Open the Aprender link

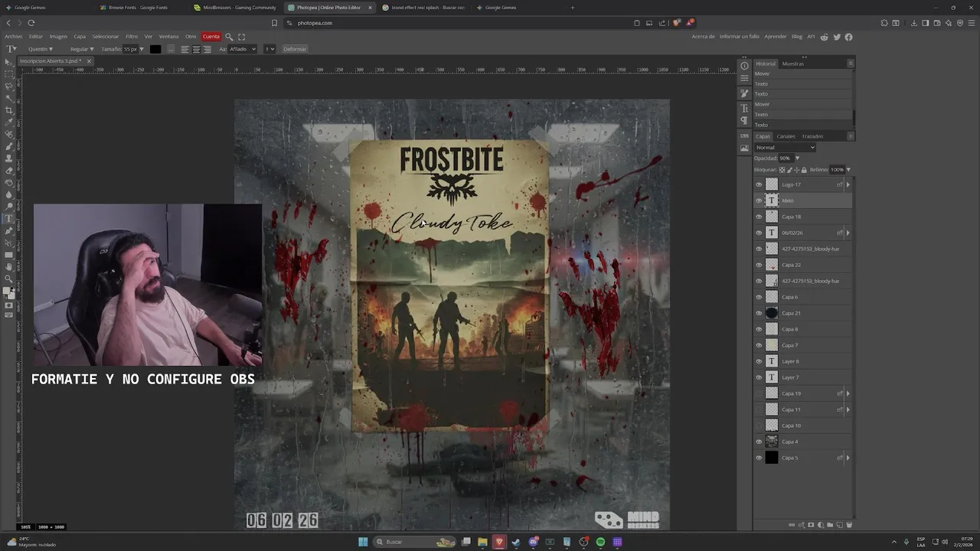pyautogui.click(x=775, y=37)
